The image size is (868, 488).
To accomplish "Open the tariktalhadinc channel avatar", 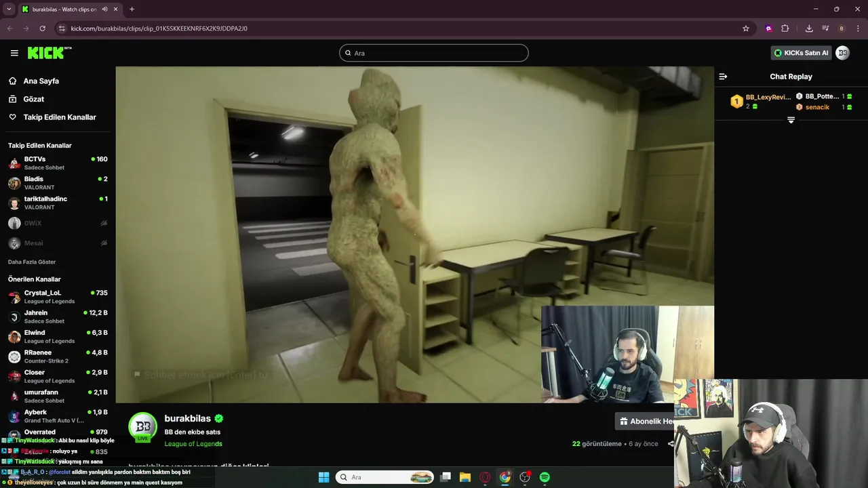I will pyautogui.click(x=14, y=203).
